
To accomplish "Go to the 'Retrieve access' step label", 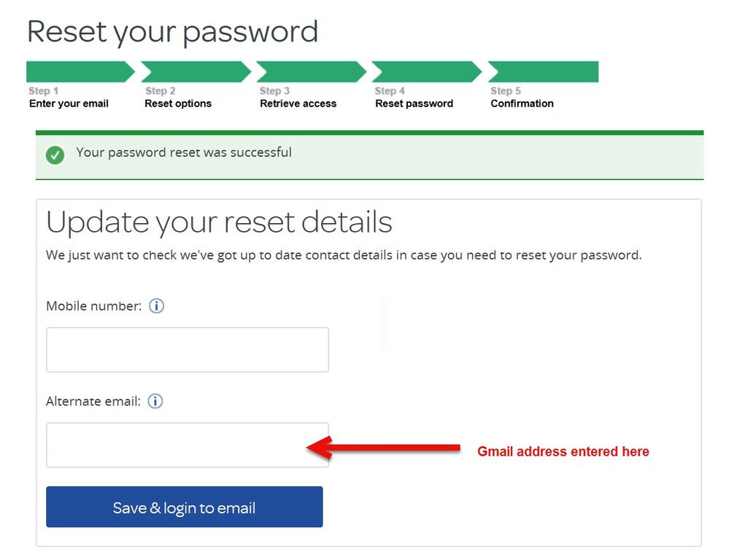I will [298, 104].
